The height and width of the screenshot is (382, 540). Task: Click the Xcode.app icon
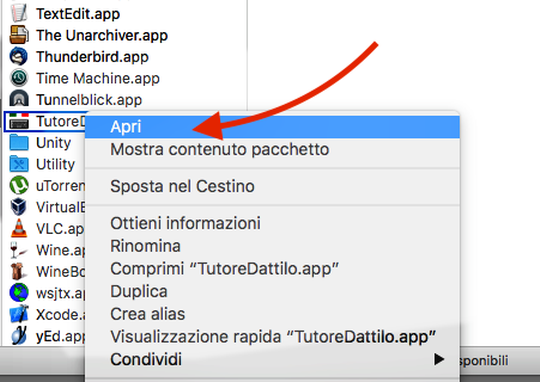coord(19,314)
